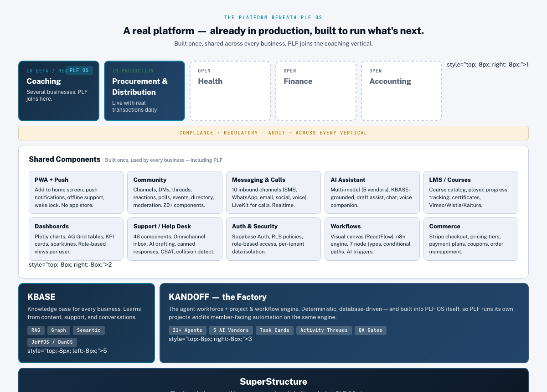Click the KBASE heading
The image size is (547, 392).
[41, 297]
